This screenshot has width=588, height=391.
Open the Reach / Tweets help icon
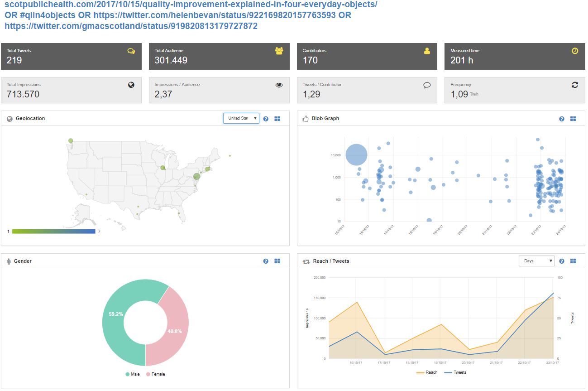pyautogui.click(x=562, y=261)
